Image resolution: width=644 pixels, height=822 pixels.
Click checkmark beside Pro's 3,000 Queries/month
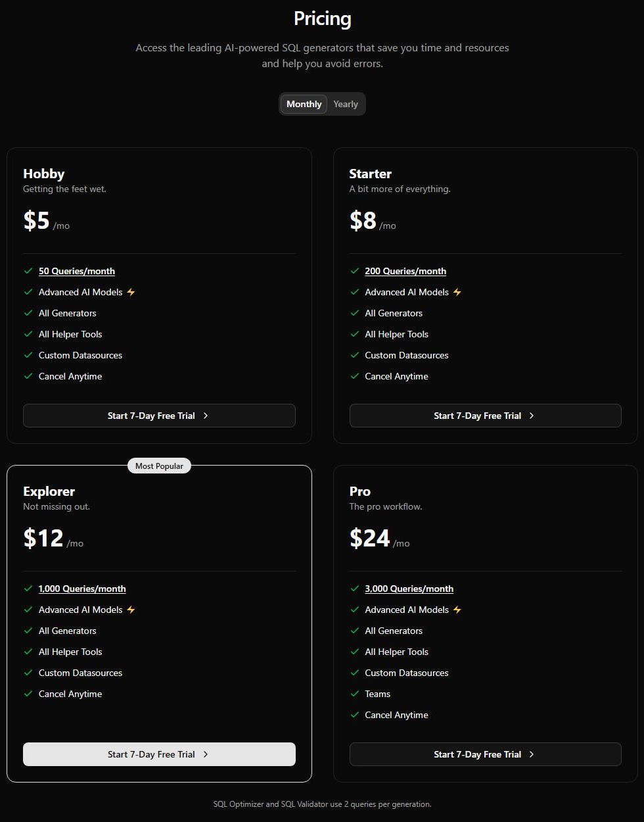[355, 589]
